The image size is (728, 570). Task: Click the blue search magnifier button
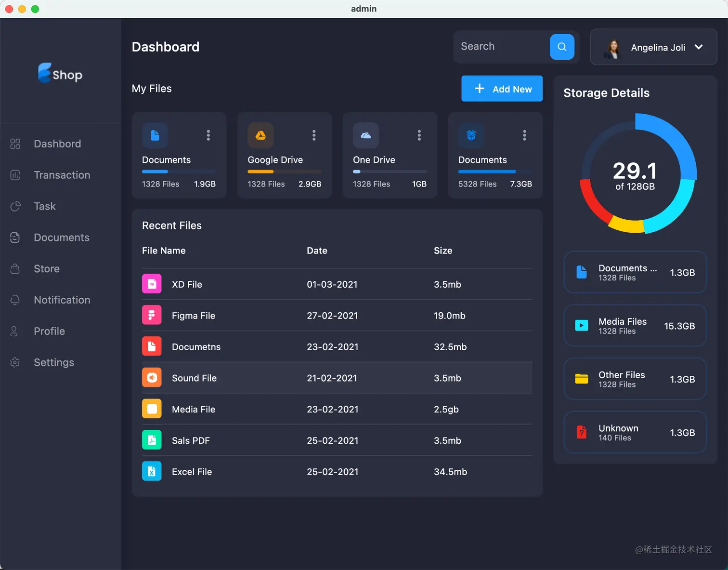tap(562, 47)
